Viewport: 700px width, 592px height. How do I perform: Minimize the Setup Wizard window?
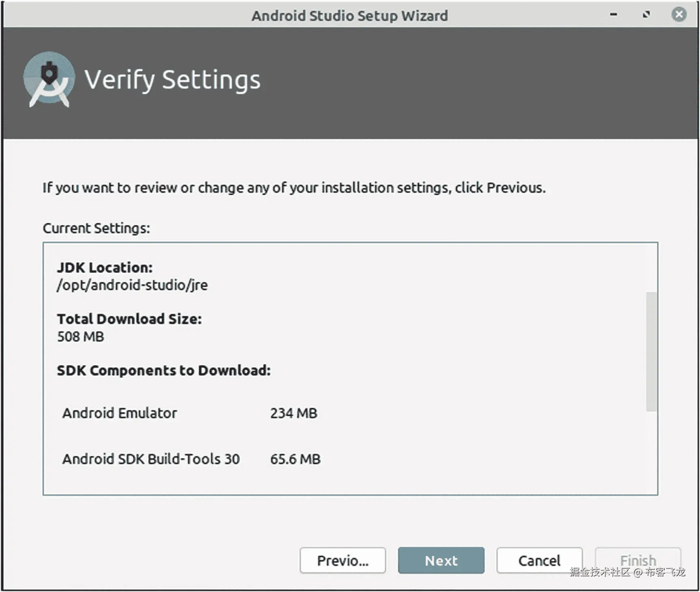pyautogui.click(x=613, y=15)
